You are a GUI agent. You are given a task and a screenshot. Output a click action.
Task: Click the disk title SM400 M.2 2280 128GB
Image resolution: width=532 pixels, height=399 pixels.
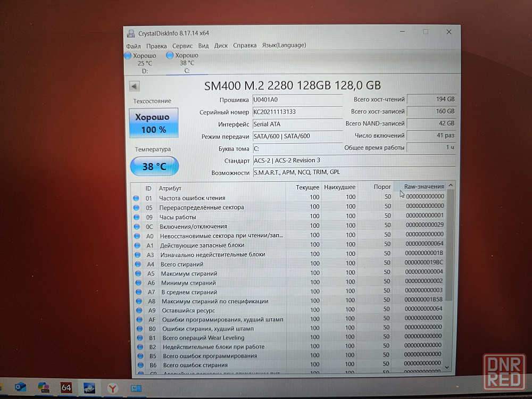(293, 86)
